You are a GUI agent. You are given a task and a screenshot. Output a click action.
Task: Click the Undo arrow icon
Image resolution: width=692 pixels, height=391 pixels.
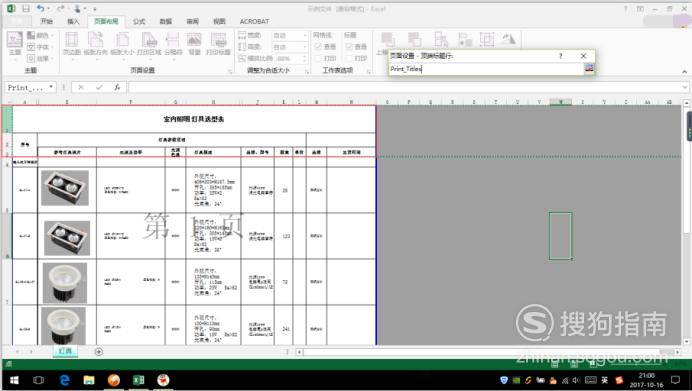click(x=41, y=8)
